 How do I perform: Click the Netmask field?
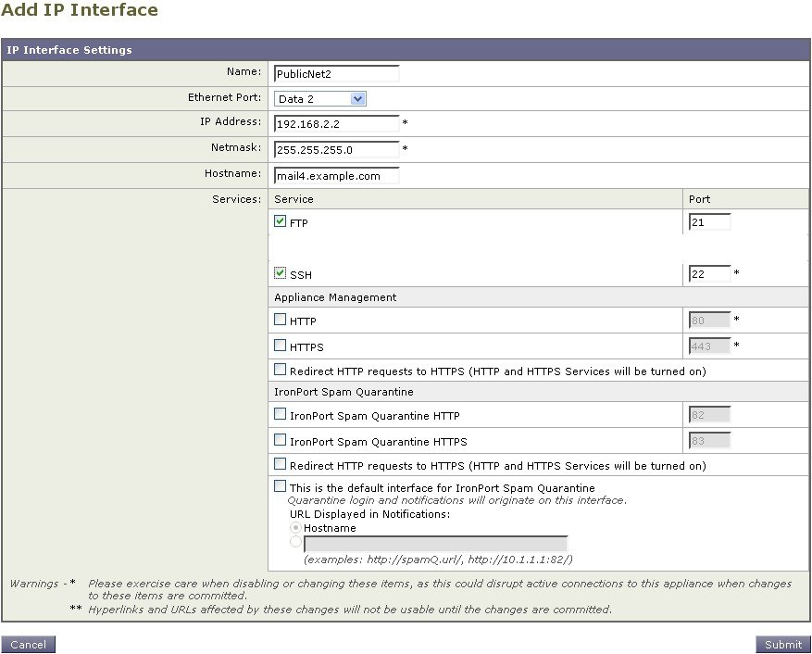pyautogui.click(x=335, y=149)
